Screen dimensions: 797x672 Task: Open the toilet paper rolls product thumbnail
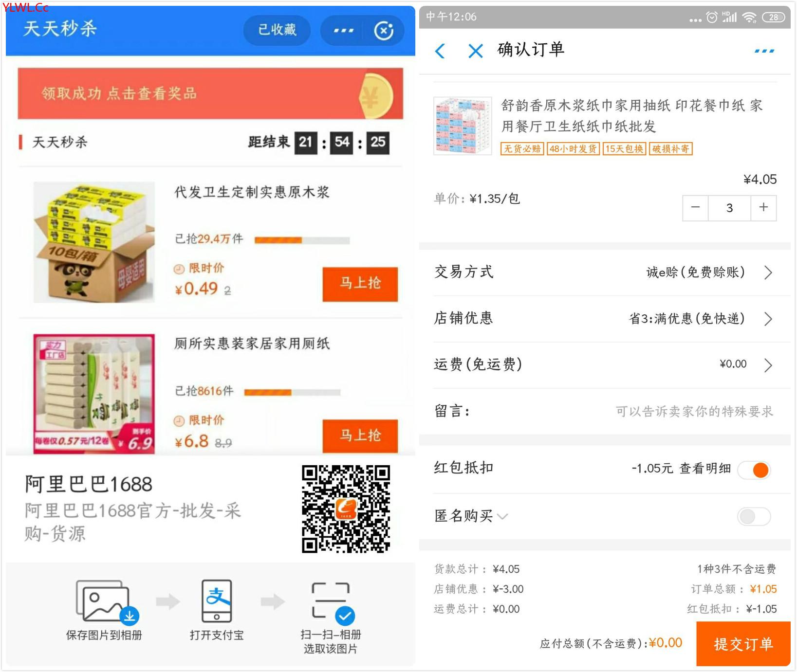coord(94,394)
